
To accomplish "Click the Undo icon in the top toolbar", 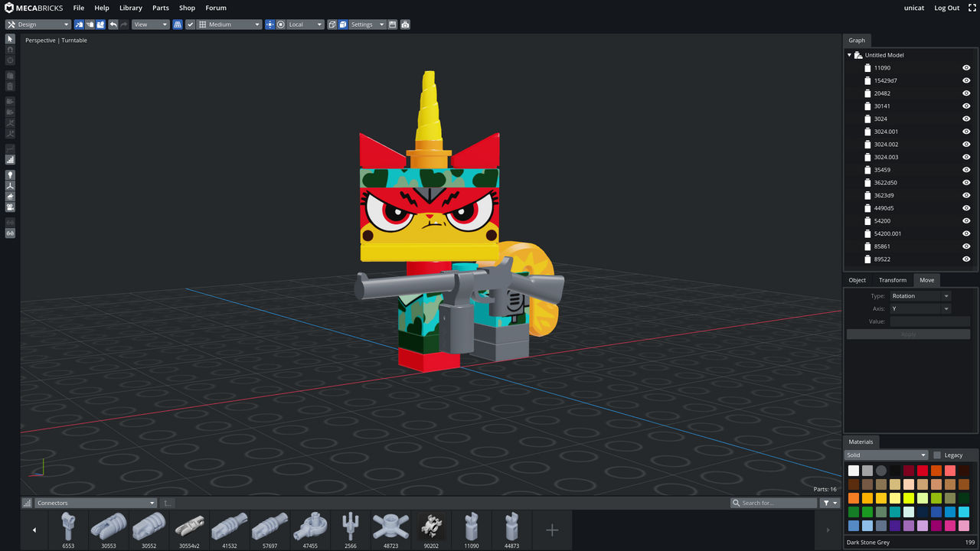I will pyautogui.click(x=112, y=24).
